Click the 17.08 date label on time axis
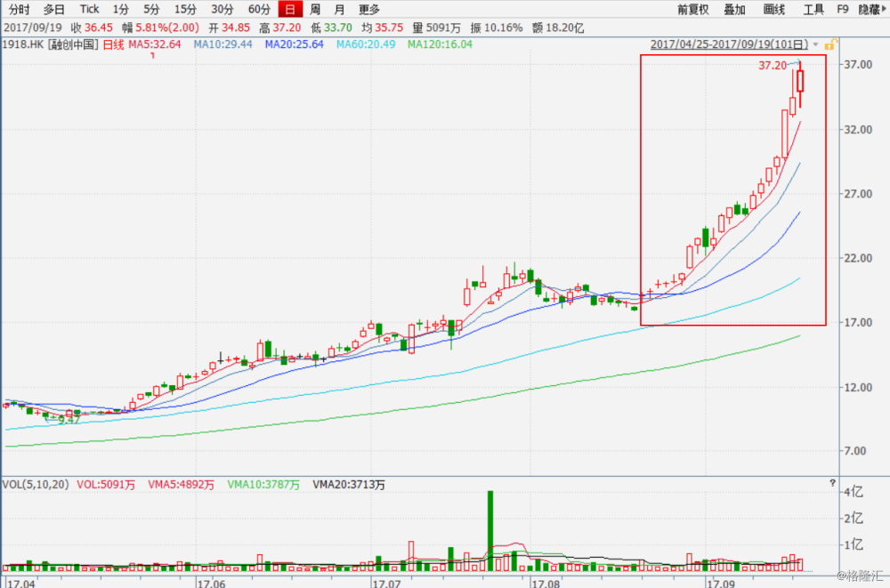 [546, 583]
